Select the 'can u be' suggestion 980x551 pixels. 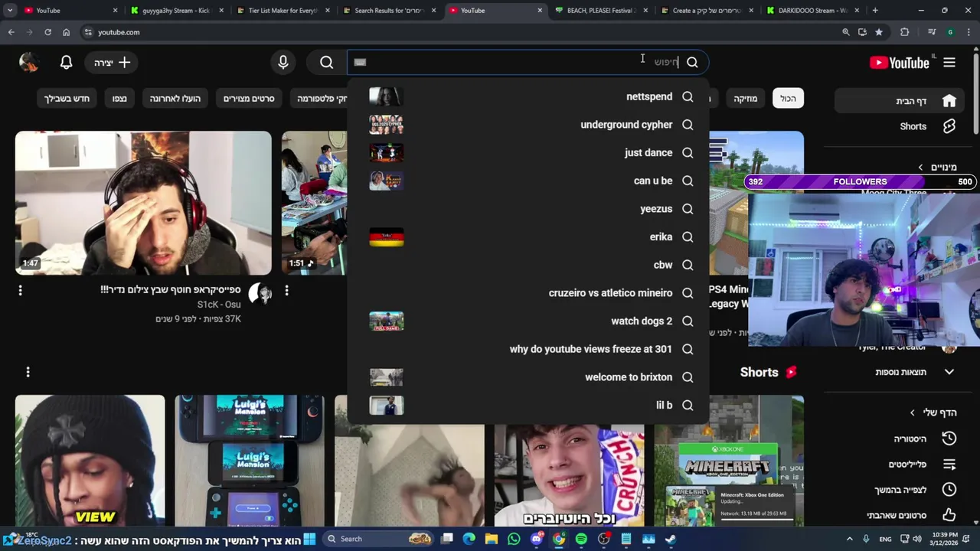(528, 181)
